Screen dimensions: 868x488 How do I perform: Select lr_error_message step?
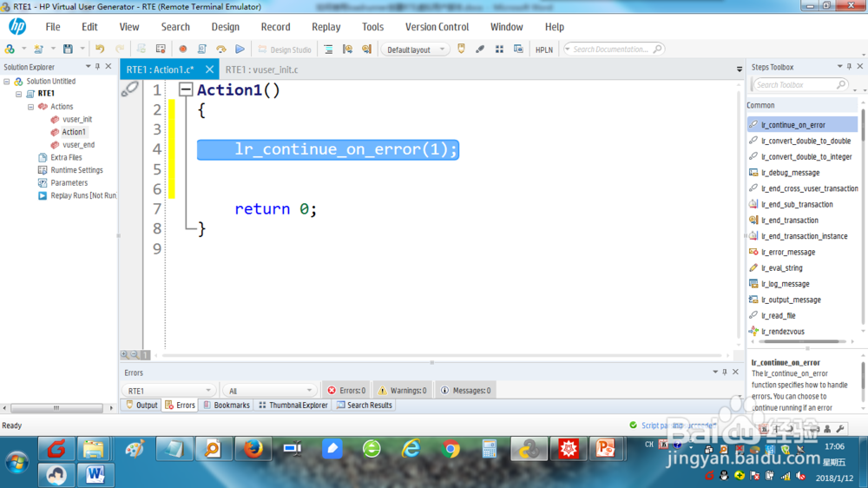click(x=788, y=252)
